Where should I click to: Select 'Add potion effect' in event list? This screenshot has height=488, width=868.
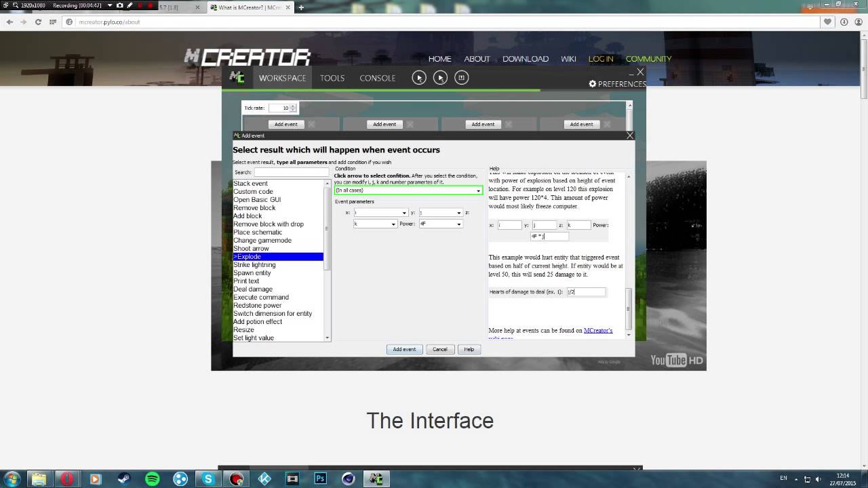[258, 322]
